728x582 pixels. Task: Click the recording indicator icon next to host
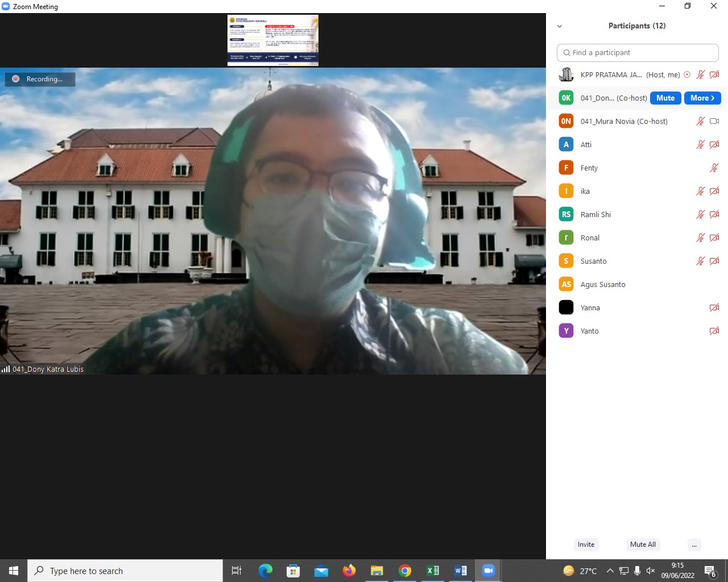(x=687, y=74)
